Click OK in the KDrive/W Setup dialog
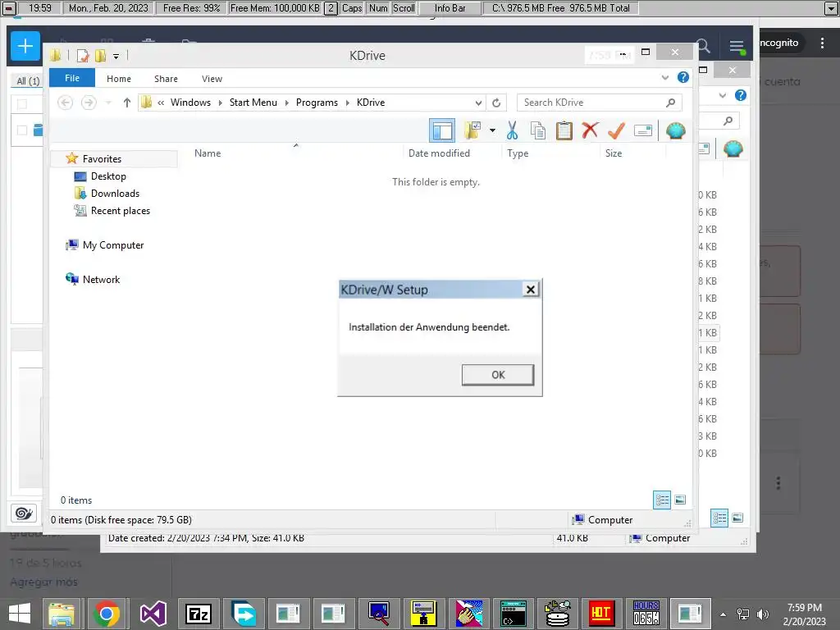This screenshot has width=840, height=630. pyautogui.click(x=498, y=375)
